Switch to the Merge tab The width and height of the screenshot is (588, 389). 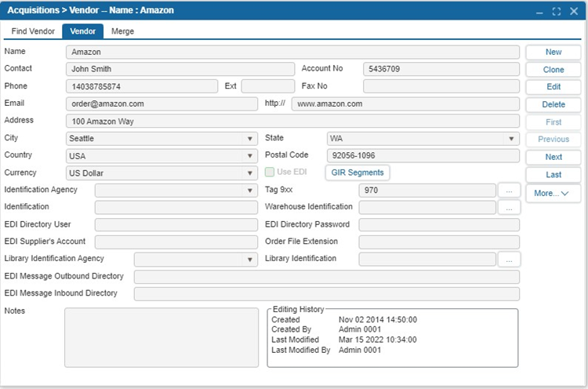tap(122, 31)
